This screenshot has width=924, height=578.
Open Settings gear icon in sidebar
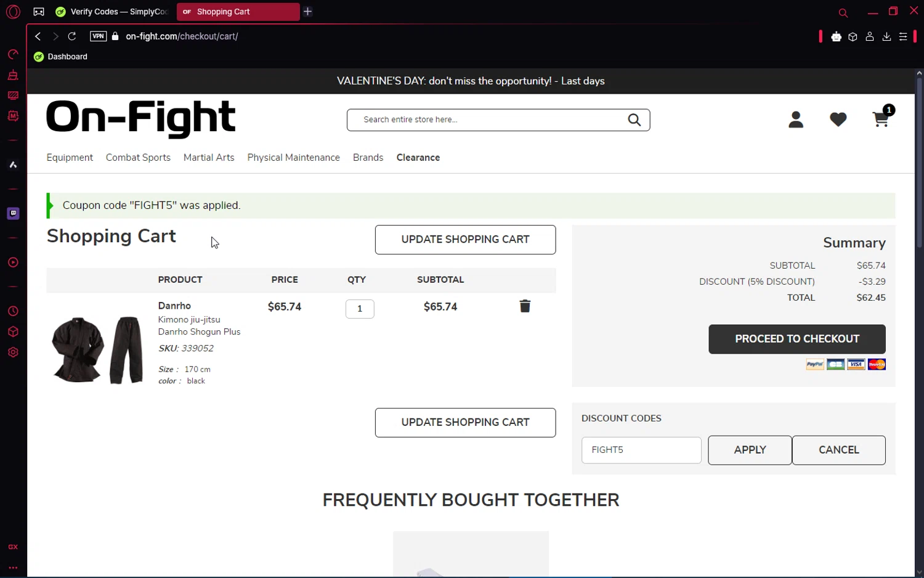(13, 352)
